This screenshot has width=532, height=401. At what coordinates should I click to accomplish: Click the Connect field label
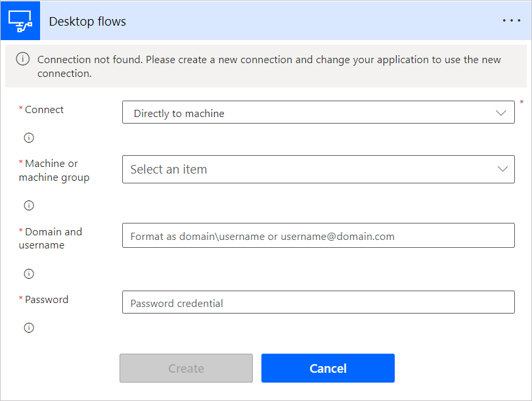(x=44, y=110)
